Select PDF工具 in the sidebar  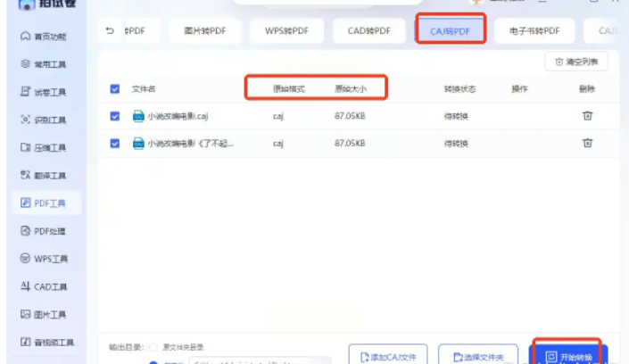coord(46,203)
